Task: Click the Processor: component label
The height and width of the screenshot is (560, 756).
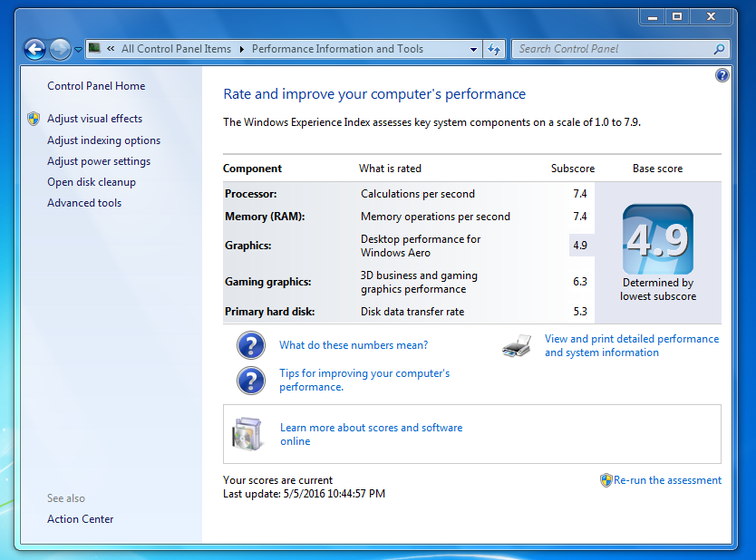Action: (251, 194)
